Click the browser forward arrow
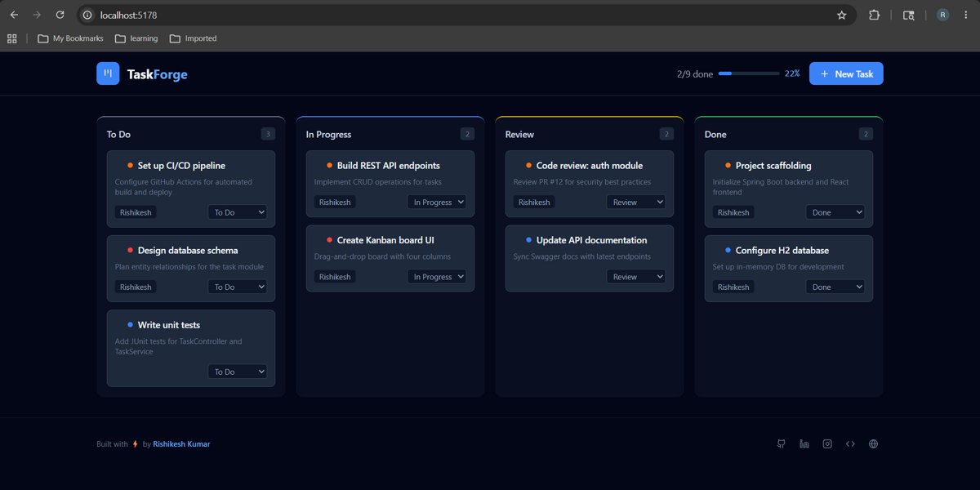 pos(37,15)
